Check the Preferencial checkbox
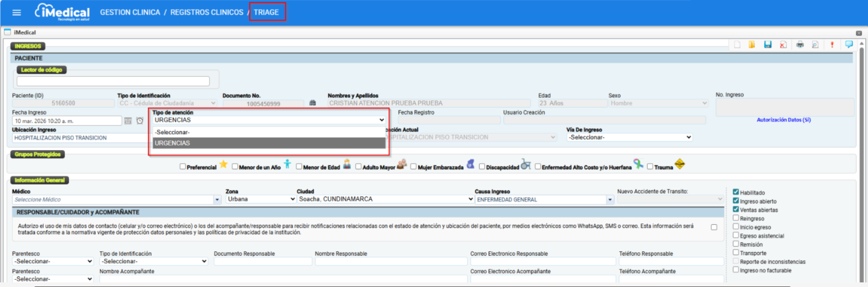Image resolution: width=868 pixels, height=287 pixels. coord(183,167)
